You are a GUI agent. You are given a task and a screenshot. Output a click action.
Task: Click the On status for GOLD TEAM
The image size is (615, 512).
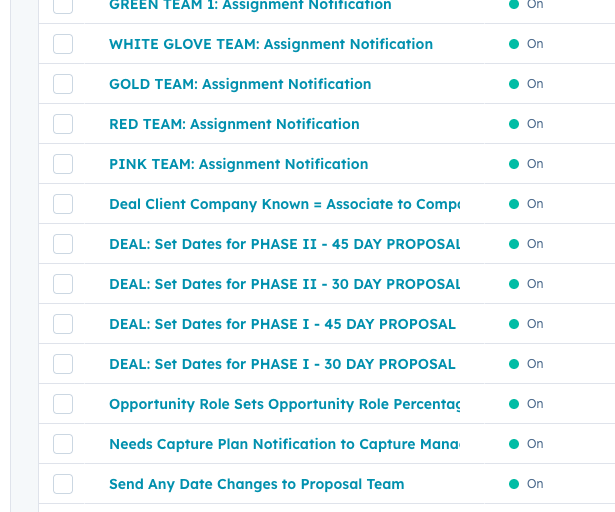coord(534,84)
